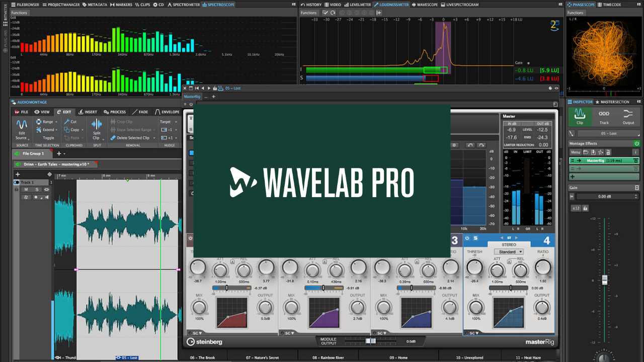Screen dimensions: 644x362
Task: Expand the Extend dropdown arrow
Action: [x=57, y=130]
